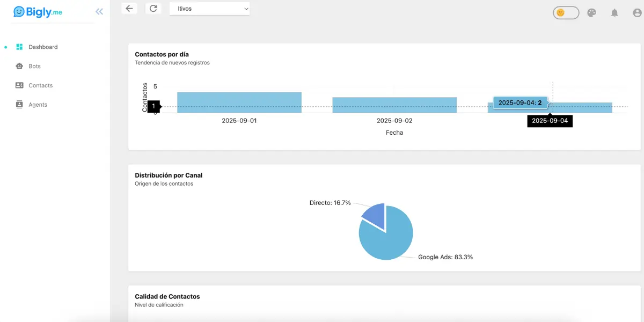Screen dimensions: 644x322
Task: Click the Dashboard grid icon
Action: 19,47
